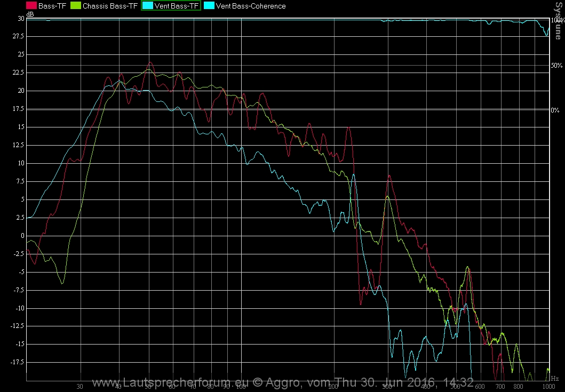
Task: Click the 12.5 positive dB axis value
Action: click(18, 145)
